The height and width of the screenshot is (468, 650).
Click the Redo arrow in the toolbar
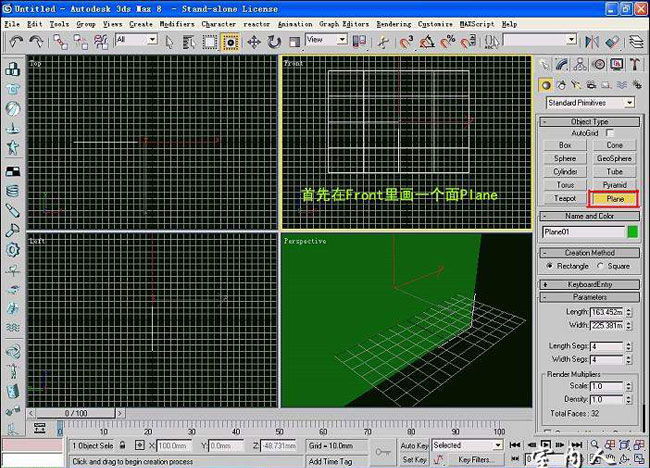point(36,41)
